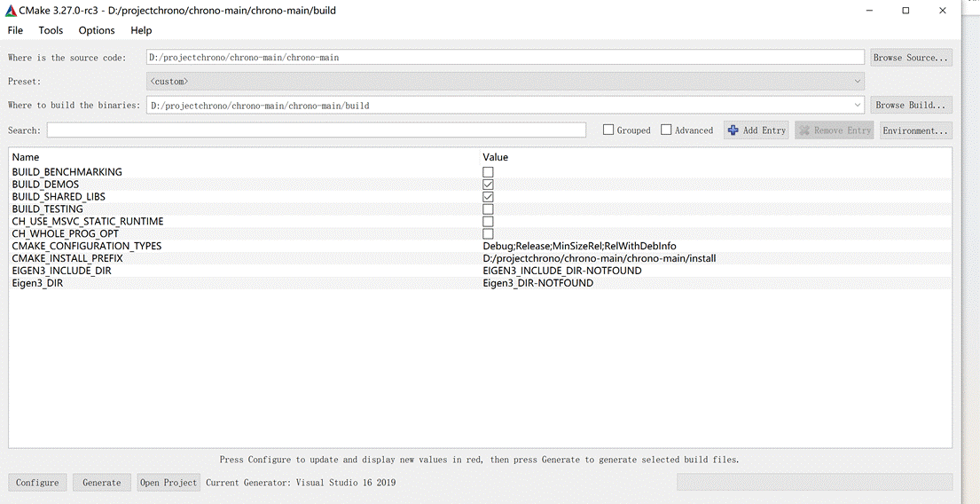The image size is (980, 504).
Task: Select the CMAKE_CONFIGURATION_TYPES row name
Action: (86, 246)
